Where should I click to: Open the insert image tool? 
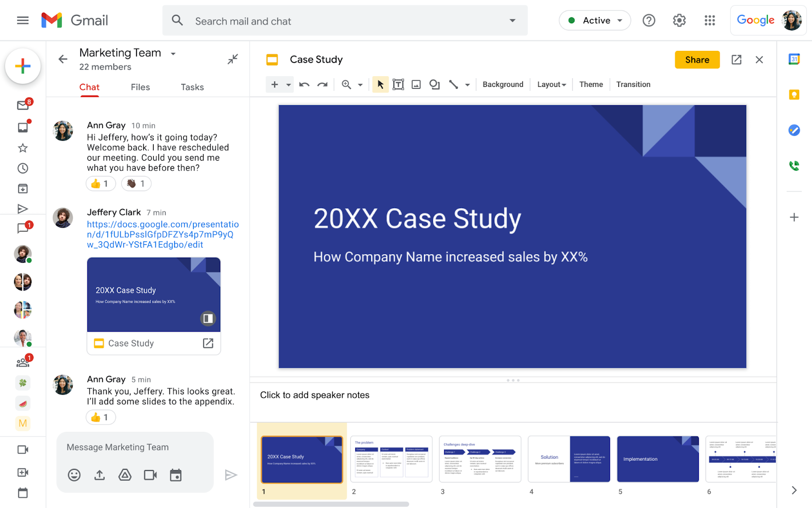(x=416, y=84)
